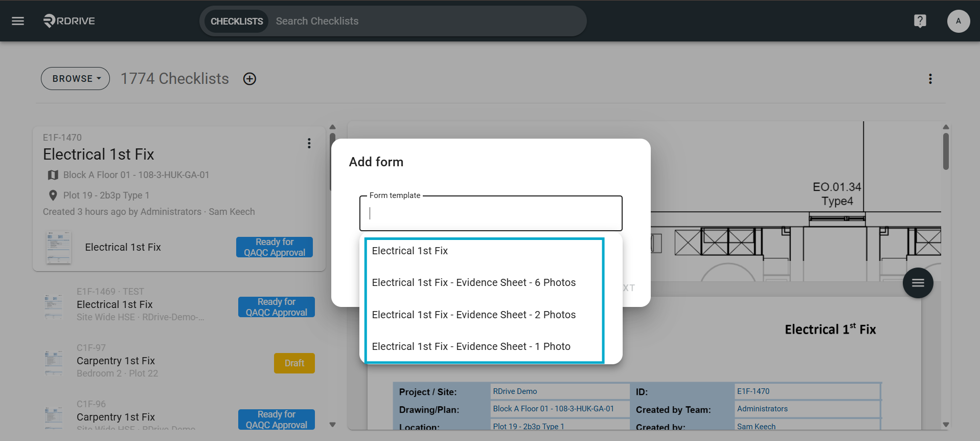Click Ready for QAQC Approval on E1F-1470

[275, 247]
